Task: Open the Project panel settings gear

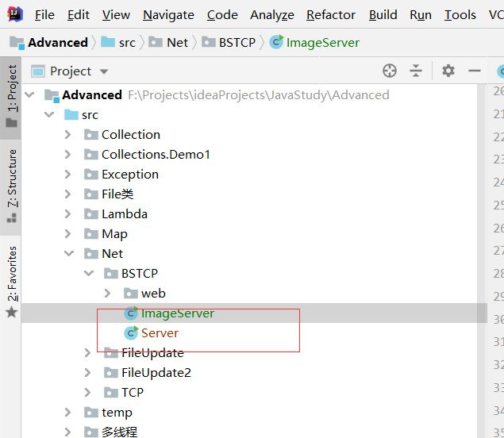Action: (448, 71)
